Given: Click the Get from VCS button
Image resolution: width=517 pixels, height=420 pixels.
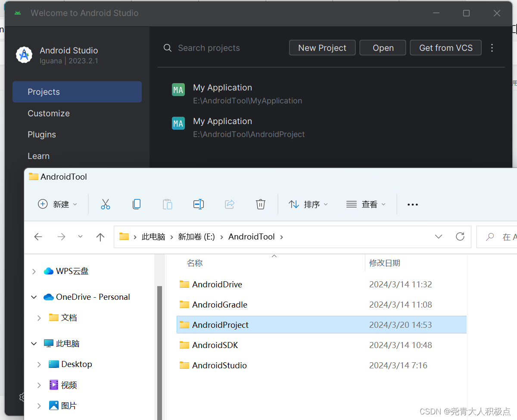Looking at the screenshot, I should point(446,48).
